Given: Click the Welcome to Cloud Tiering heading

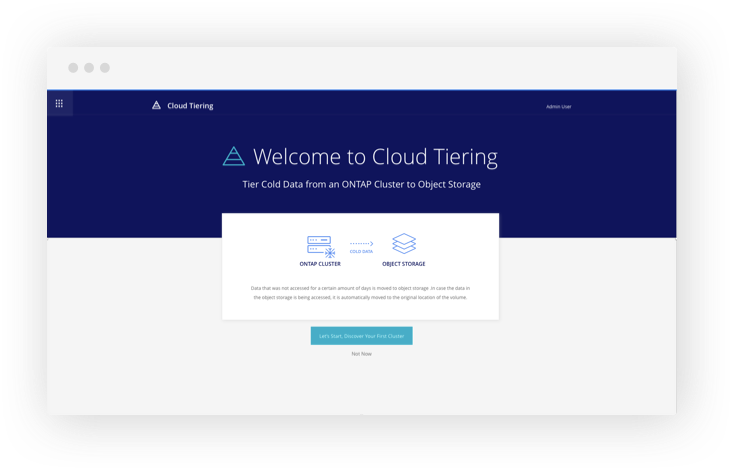Looking at the screenshot, I should 375,157.
